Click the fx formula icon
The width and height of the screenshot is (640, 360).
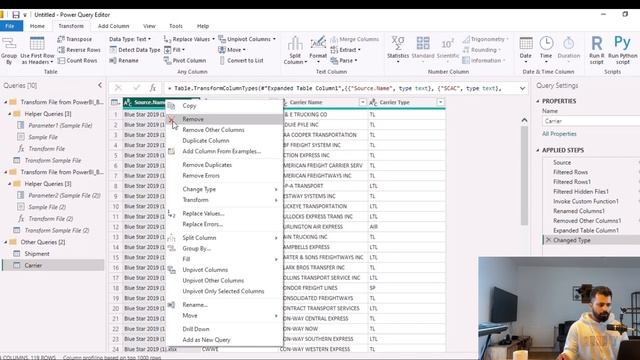coord(152,88)
